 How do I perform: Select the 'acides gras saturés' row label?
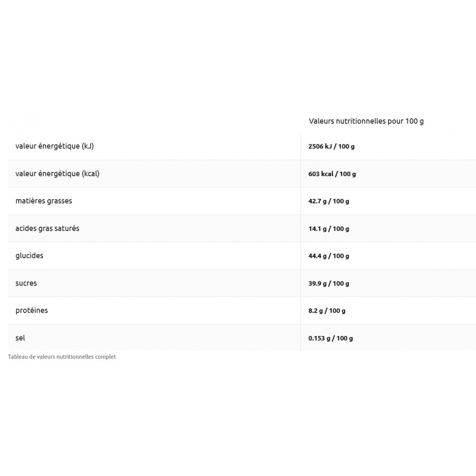pyautogui.click(x=47, y=228)
